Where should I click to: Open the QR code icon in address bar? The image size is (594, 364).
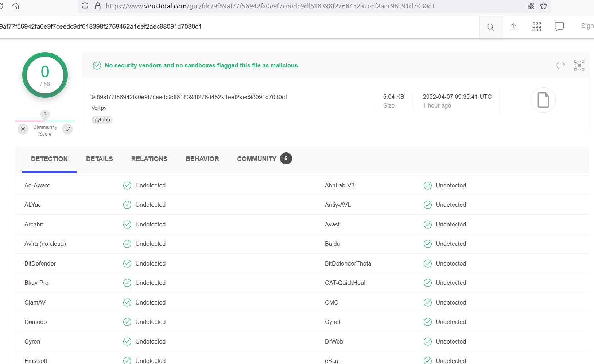click(531, 6)
